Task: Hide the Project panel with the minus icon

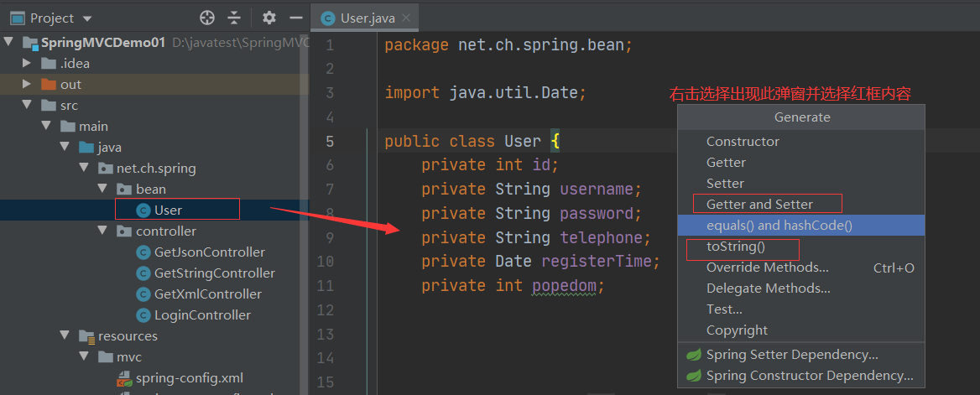Action: coord(296,18)
